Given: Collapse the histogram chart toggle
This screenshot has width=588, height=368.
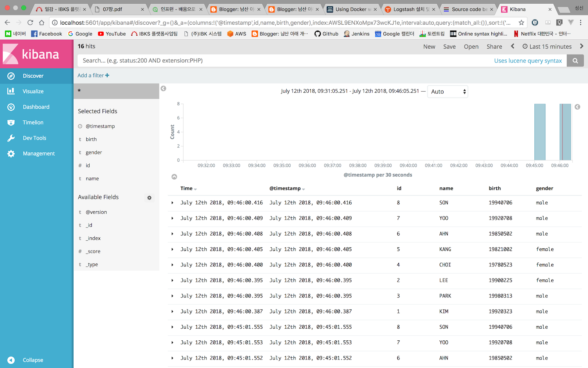Looking at the screenshot, I should click(174, 177).
